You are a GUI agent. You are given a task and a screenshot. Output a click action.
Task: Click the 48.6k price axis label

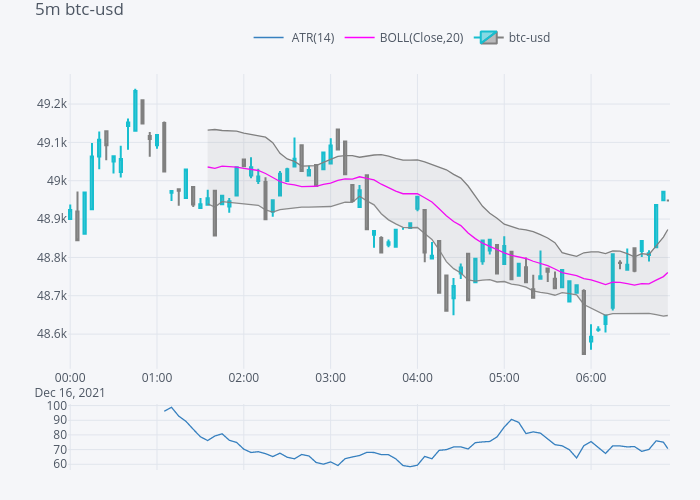(51, 334)
